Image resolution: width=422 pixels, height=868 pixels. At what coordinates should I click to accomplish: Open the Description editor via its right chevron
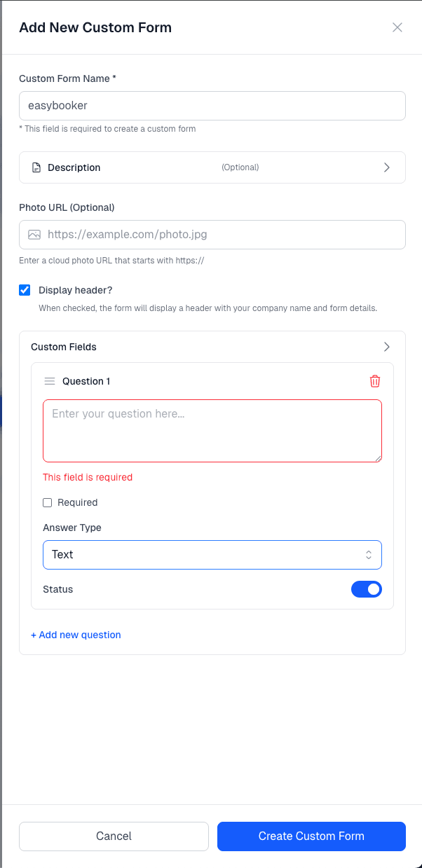(386, 167)
